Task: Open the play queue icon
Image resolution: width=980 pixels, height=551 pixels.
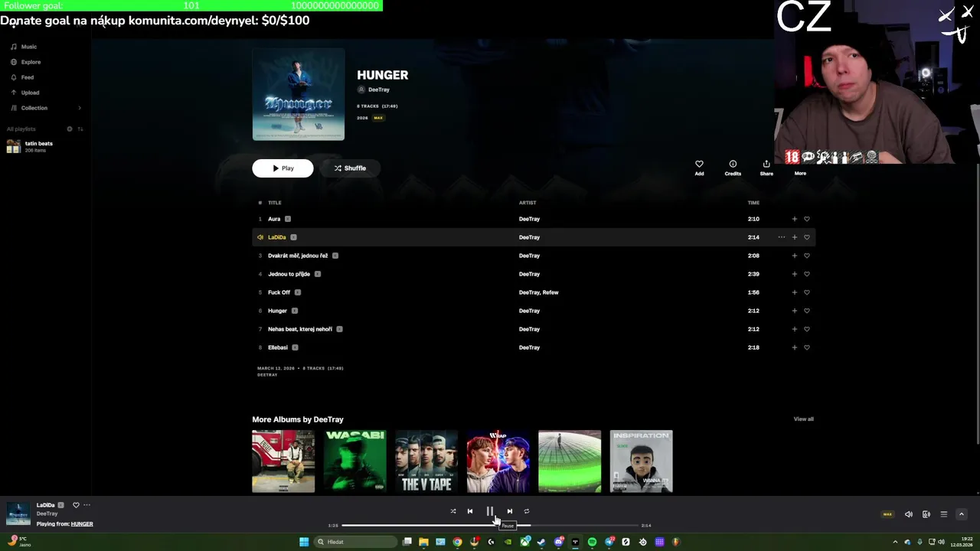Action: pos(944,514)
